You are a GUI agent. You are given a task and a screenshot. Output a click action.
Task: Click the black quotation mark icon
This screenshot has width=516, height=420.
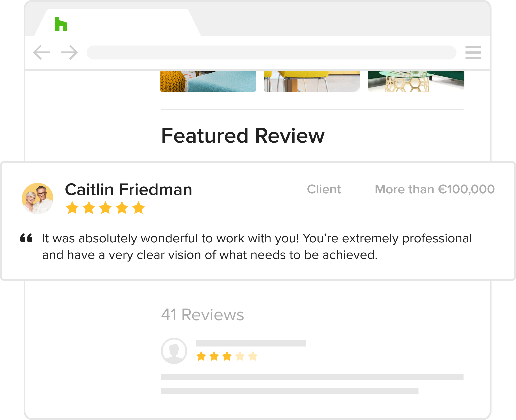click(x=26, y=238)
